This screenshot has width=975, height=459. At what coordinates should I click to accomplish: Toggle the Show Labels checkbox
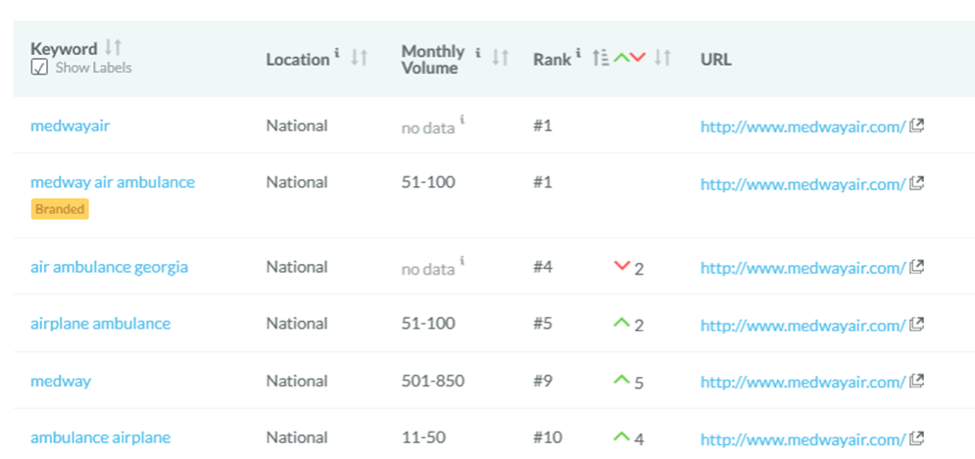[39, 68]
